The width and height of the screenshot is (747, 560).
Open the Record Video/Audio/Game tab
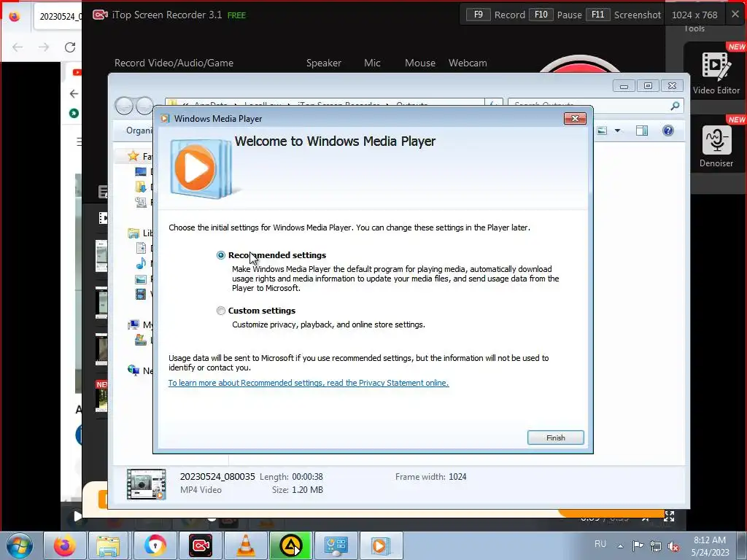(x=174, y=63)
